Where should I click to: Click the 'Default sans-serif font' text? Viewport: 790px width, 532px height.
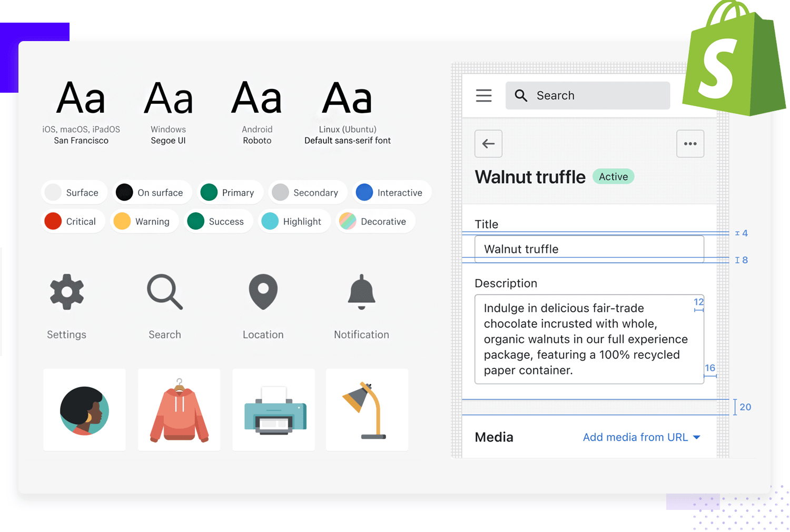[348, 141]
